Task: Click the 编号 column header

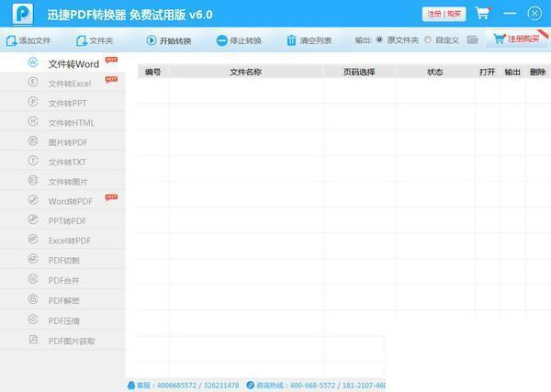Action: click(152, 72)
